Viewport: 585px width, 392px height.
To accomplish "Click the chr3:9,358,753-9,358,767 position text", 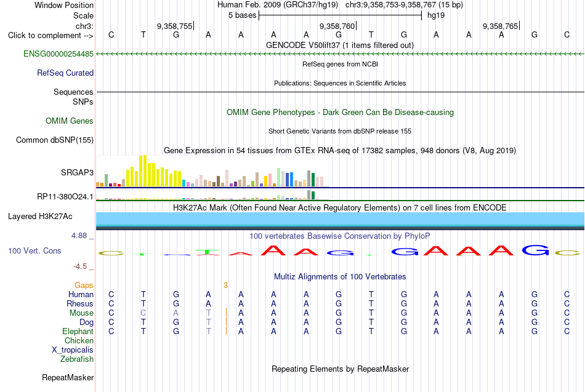I will 405,5.
